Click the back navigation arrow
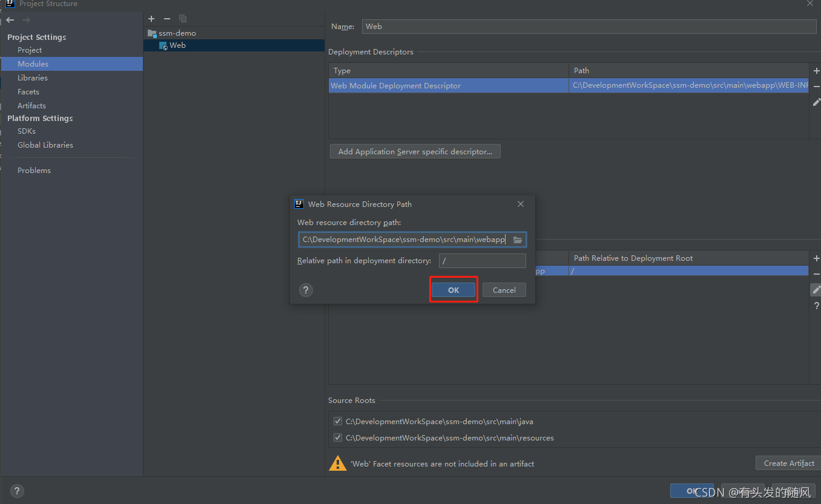821x504 pixels. [10, 20]
